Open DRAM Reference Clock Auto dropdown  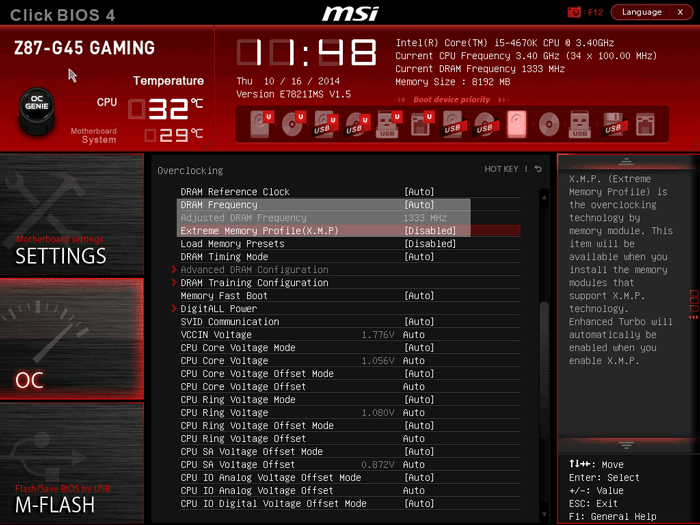pos(419,192)
